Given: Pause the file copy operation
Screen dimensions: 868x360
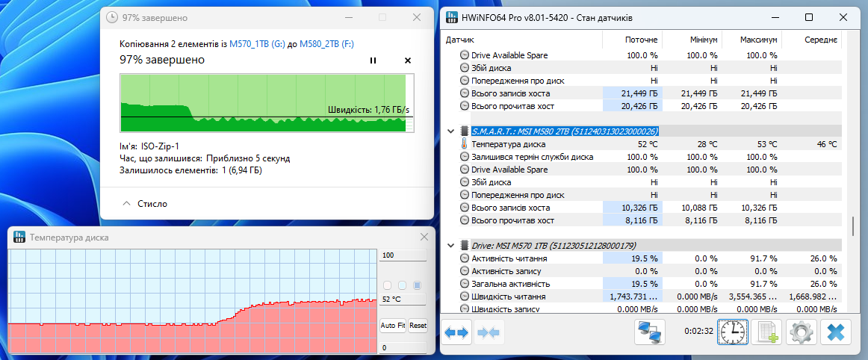Looking at the screenshot, I should pyautogui.click(x=373, y=60).
